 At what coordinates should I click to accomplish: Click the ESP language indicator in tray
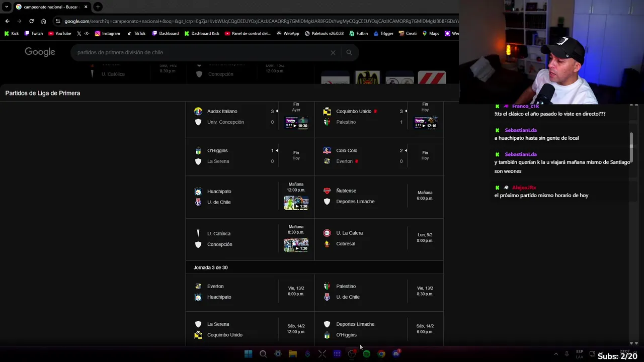[x=580, y=354]
